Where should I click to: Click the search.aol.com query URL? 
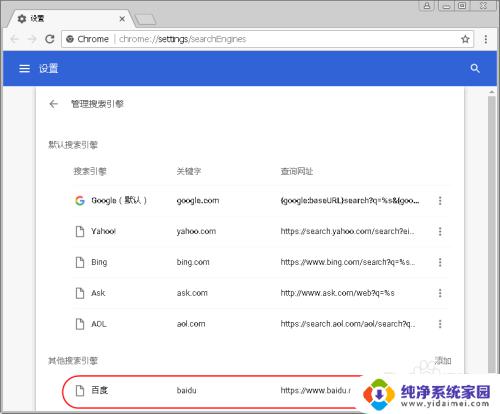click(347, 324)
